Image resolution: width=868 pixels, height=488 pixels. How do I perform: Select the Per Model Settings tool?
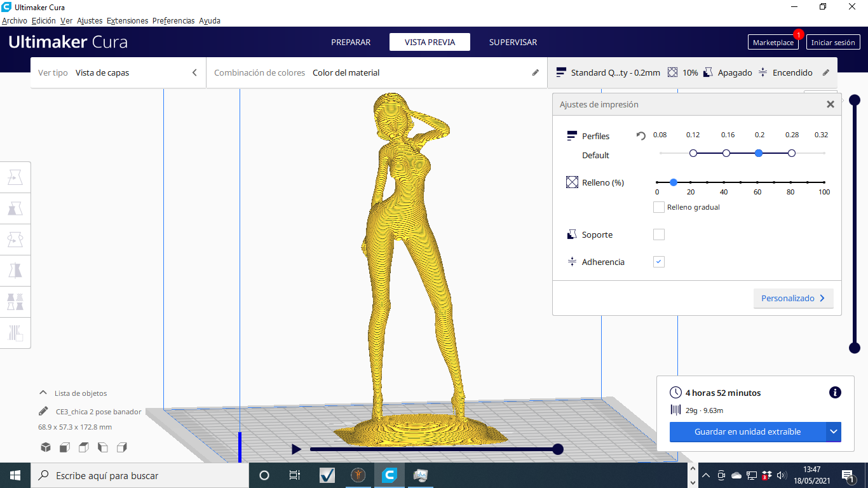tap(15, 301)
